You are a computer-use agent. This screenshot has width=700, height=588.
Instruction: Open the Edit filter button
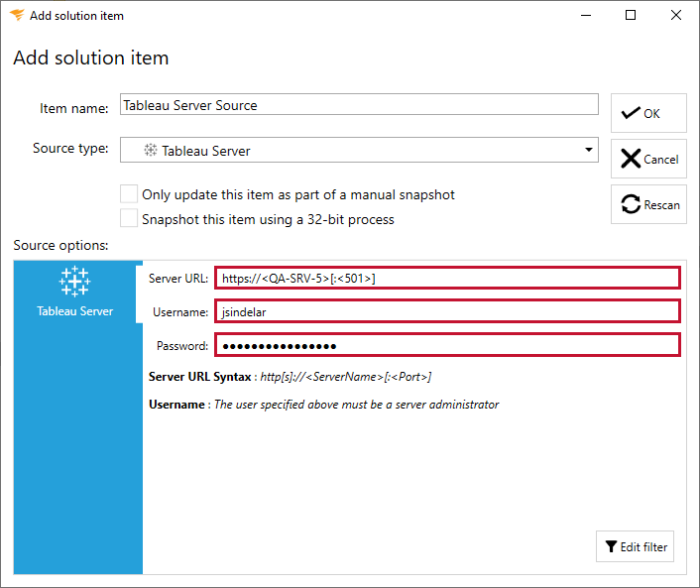[x=635, y=546]
